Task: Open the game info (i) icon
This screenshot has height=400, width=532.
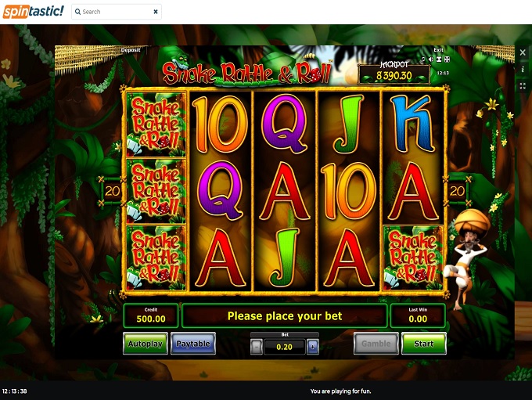Action: click(523, 69)
